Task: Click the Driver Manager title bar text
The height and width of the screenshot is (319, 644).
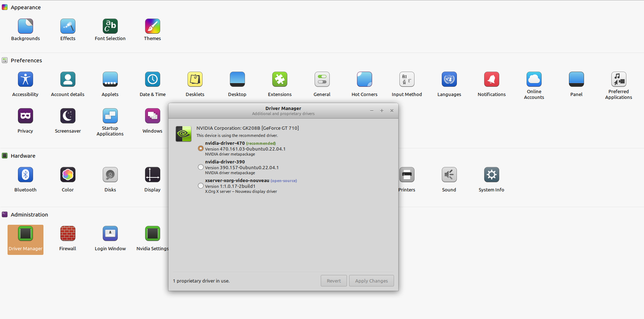Action: 283,108
